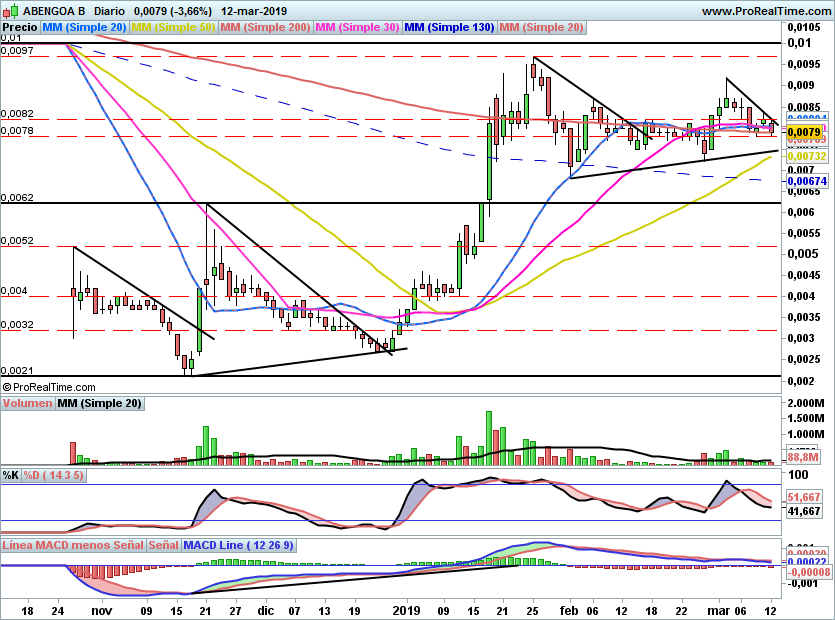835x620 pixels.
Task: Click the 0,0032 level label
Action: 17,324
